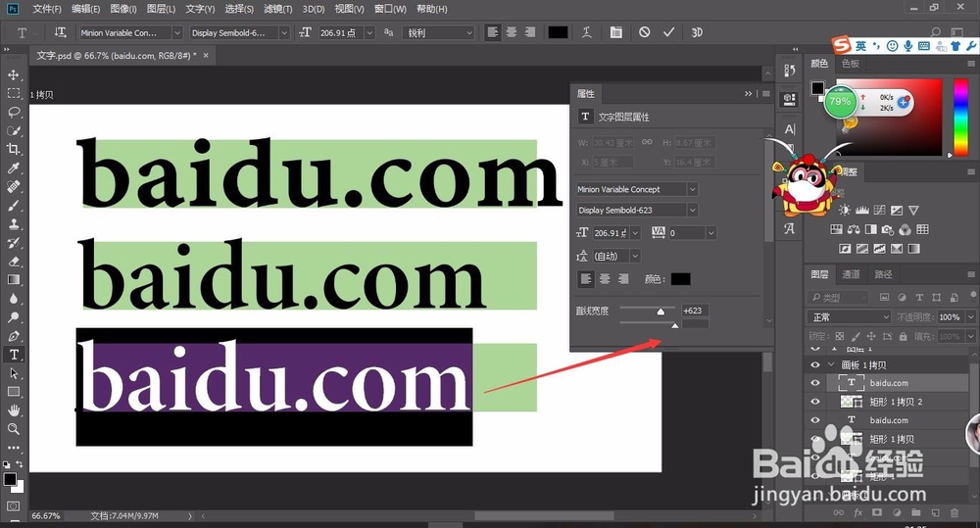Open font size dropdown in options bar
Viewport: 980px width, 528px height.
tap(369, 32)
